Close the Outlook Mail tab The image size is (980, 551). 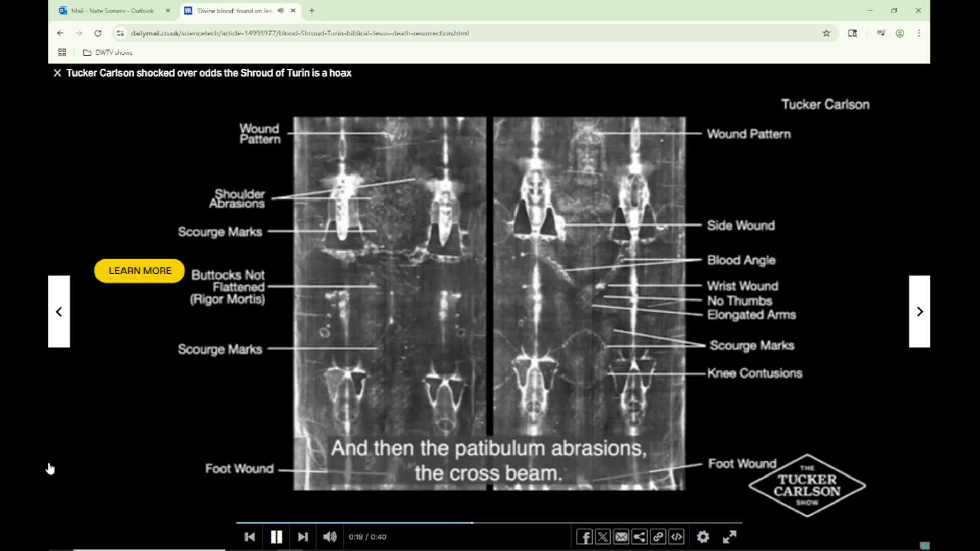click(x=168, y=11)
